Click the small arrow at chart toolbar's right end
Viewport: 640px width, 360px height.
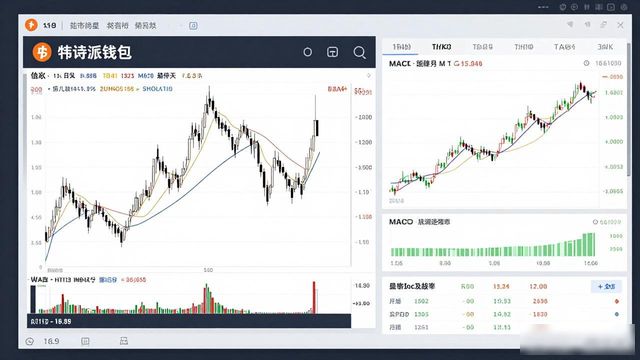[x=369, y=76]
